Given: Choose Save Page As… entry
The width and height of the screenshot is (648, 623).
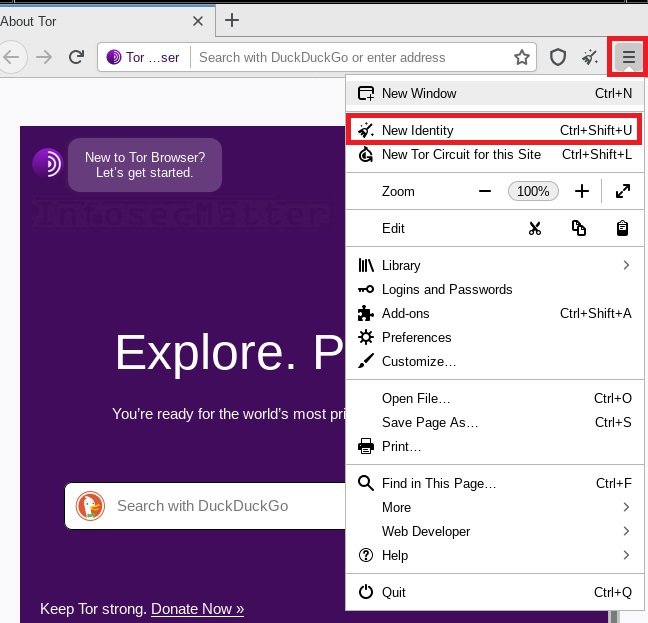Looking at the screenshot, I should tap(495, 422).
